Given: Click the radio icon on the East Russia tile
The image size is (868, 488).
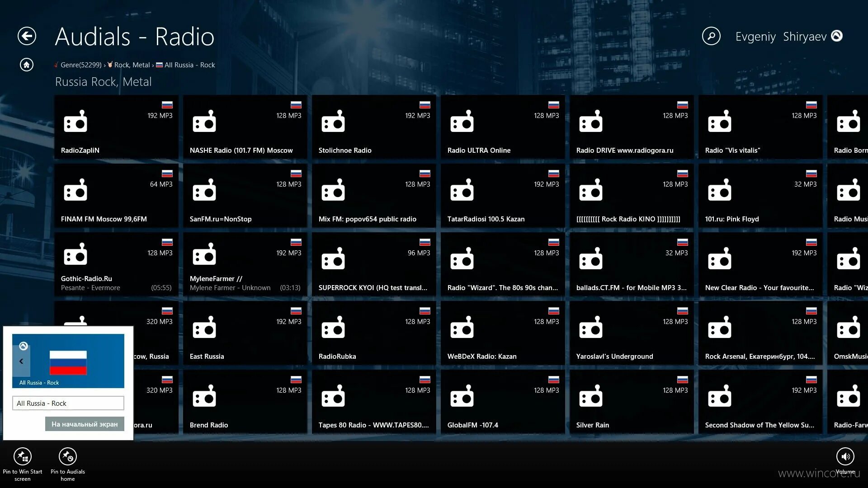Looking at the screenshot, I should point(205,327).
